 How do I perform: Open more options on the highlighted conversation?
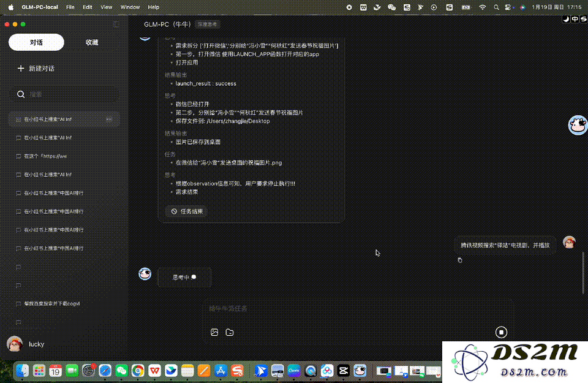109,119
